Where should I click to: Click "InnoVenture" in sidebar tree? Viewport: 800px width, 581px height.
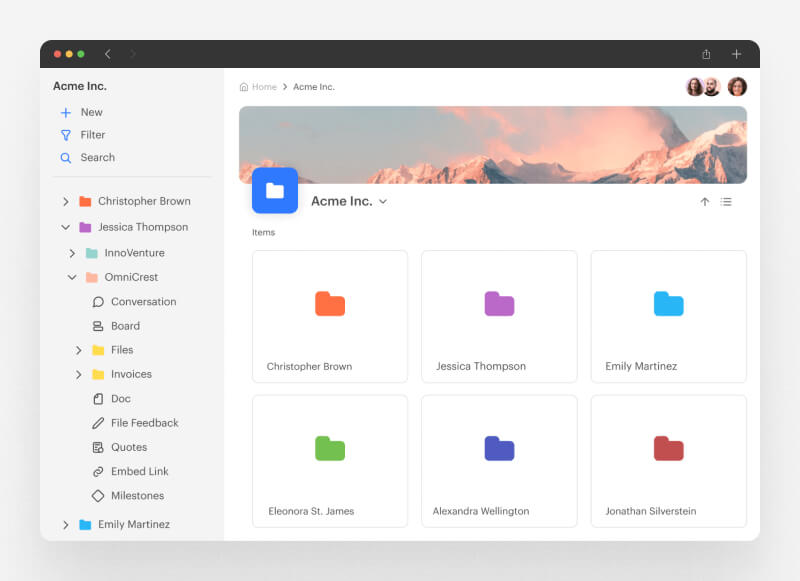[135, 254]
